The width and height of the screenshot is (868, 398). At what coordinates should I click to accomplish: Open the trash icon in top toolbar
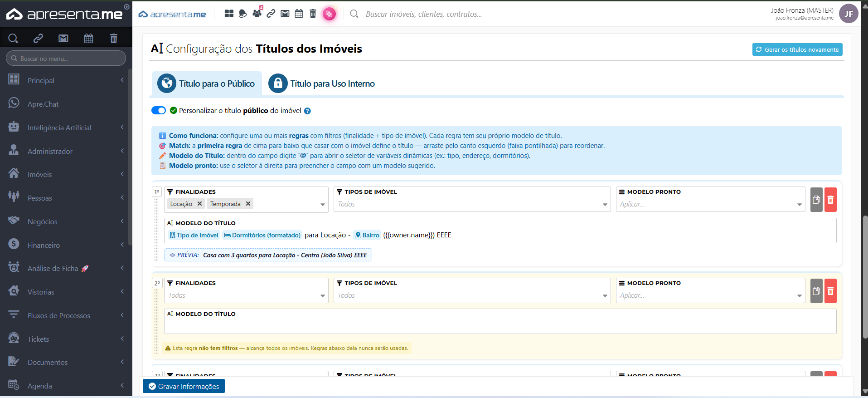313,14
